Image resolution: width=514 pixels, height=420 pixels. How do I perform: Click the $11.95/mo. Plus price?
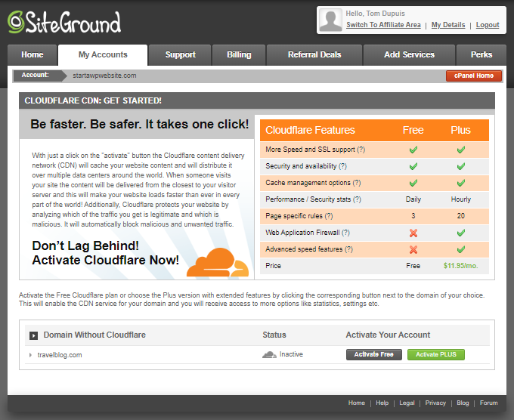tap(460, 266)
